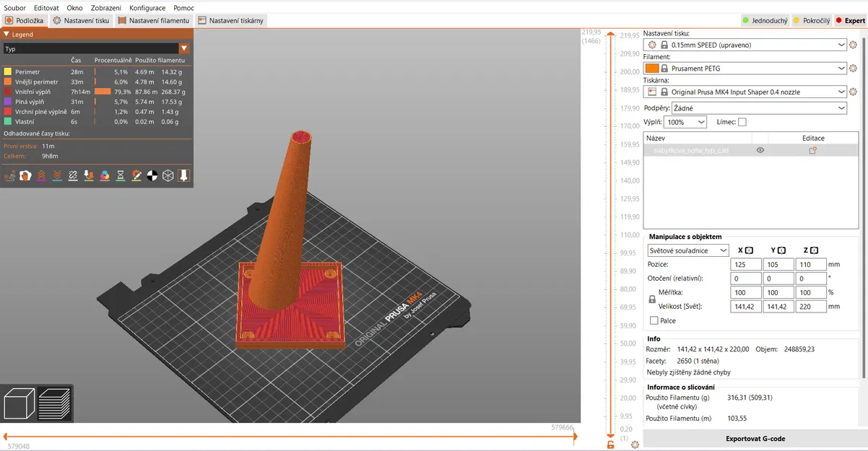Switch to Nastavení filamentu tab
The width and height of the screenshot is (868, 451).
pyautogui.click(x=154, y=20)
